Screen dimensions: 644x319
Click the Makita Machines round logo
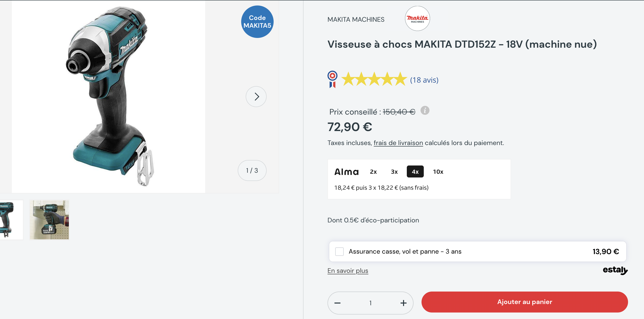pyautogui.click(x=417, y=18)
